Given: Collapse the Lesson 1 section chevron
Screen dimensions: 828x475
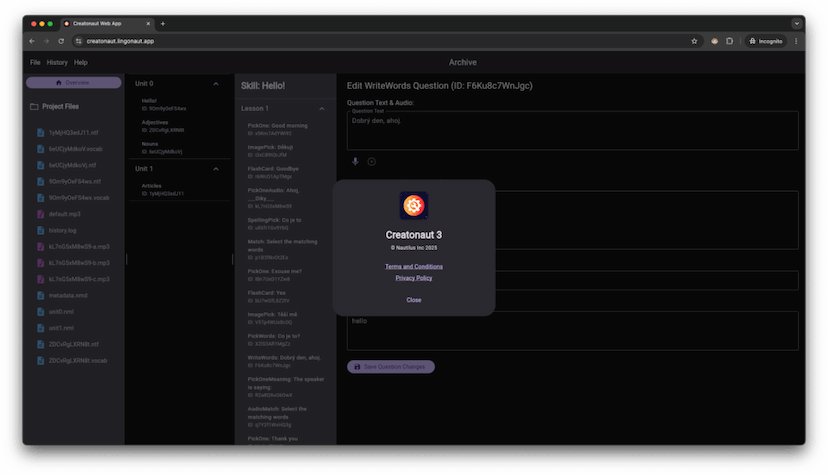Looking at the screenshot, I should (x=322, y=109).
